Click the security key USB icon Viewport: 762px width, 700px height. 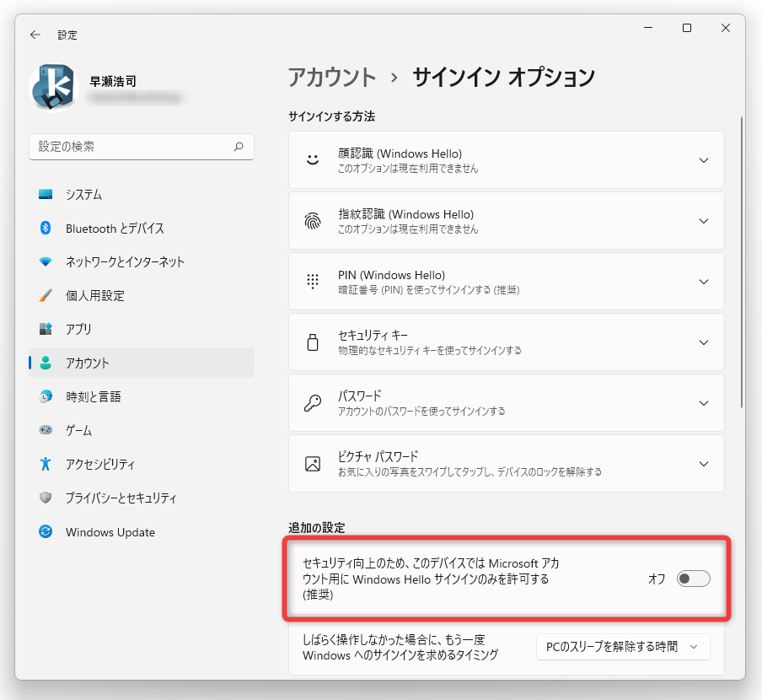tap(313, 342)
